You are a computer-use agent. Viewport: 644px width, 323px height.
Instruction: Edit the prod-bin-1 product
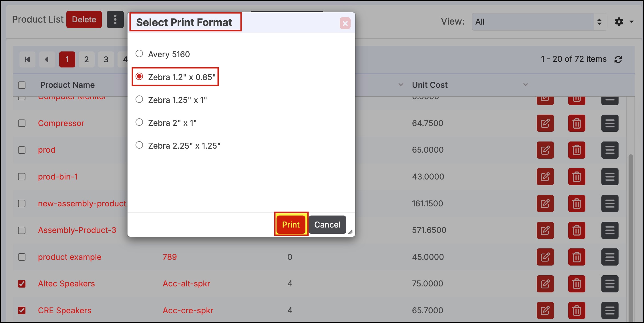tap(545, 177)
